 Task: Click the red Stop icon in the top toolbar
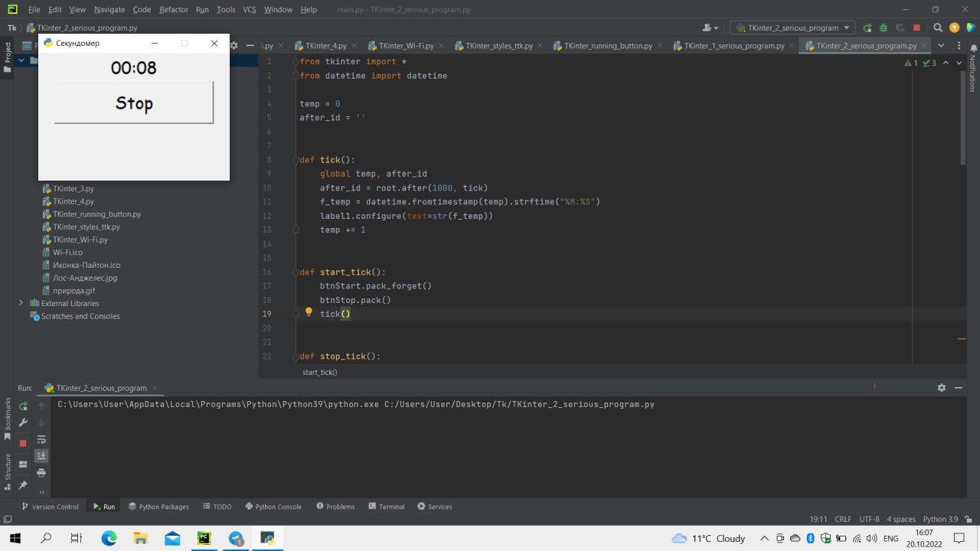click(x=916, y=27)
